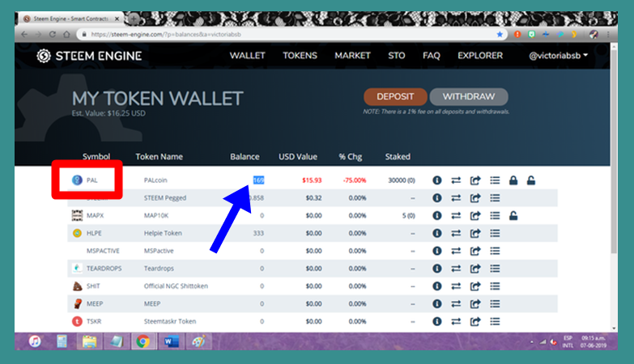Click the HLPE token symbol

click(94, 233)
